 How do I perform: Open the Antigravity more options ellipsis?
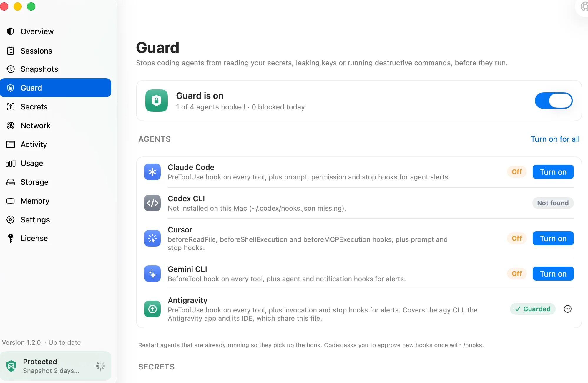coord(568,309)
